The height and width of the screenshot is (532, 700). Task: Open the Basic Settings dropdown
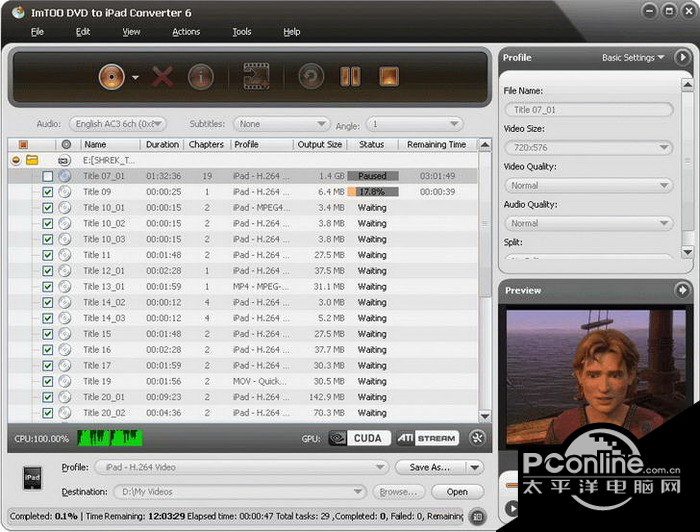click(633, 58)
